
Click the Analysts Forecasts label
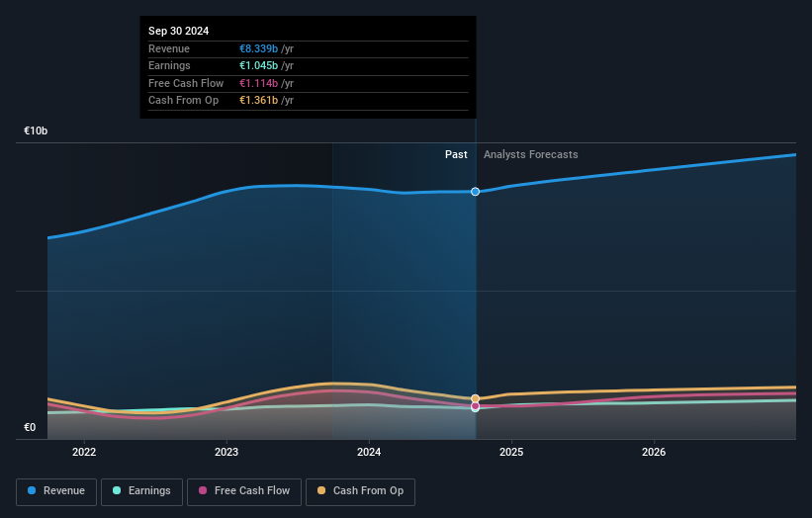(531, 155)
